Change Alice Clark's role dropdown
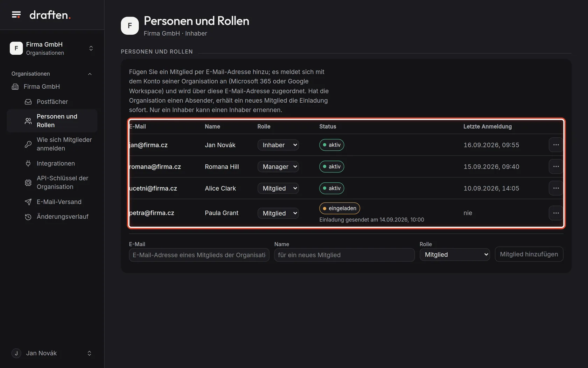This screenshot has height=368, width=588. [278, 189]
